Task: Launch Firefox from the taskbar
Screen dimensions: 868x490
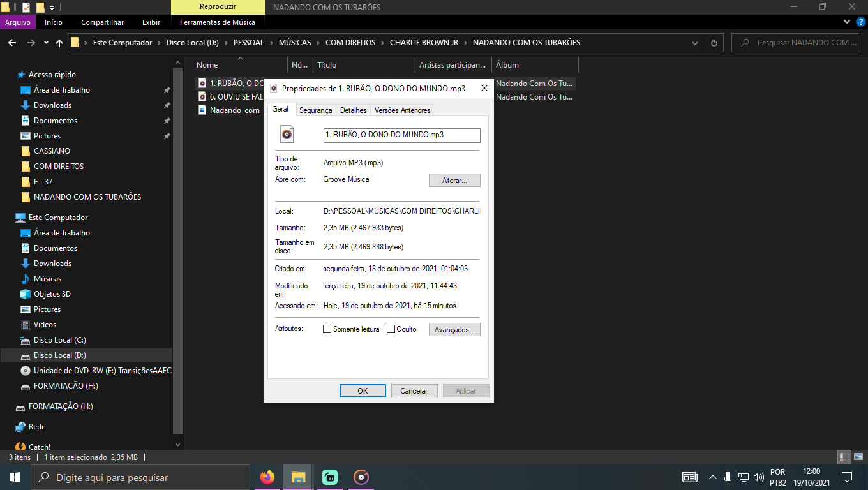Action: [267, 477]
